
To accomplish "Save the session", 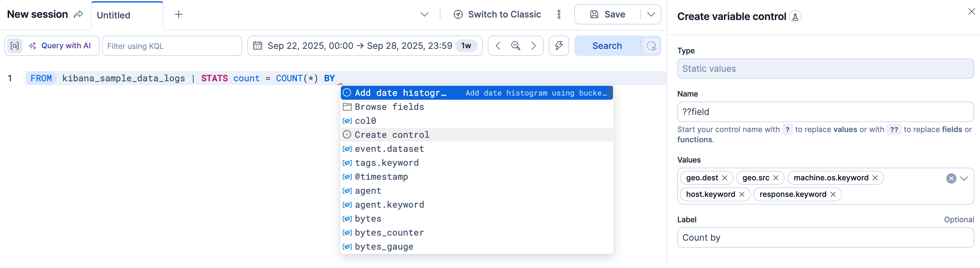I will pos(608,14).
